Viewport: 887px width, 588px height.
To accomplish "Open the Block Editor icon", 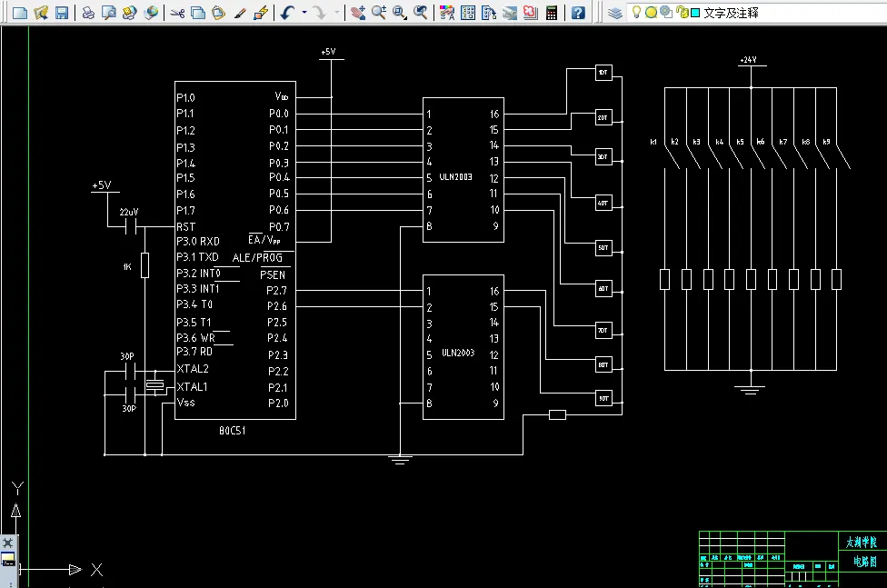I will pyautogui.click(x=261, y=13).
